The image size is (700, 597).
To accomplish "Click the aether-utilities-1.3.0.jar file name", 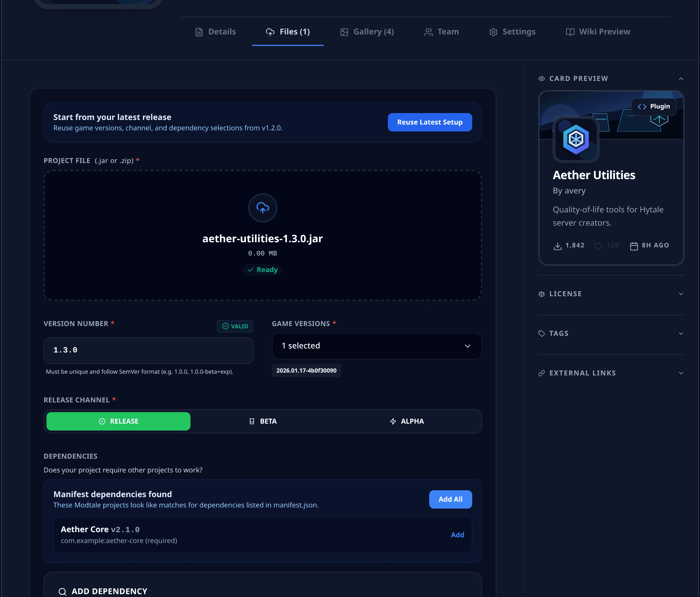I will (262, 239).
